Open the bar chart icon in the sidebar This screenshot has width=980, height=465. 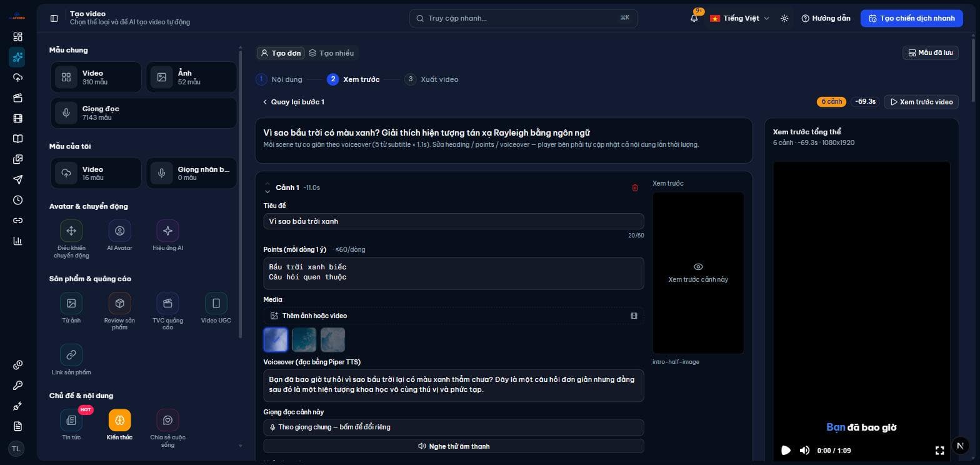(x=17, y=241)
